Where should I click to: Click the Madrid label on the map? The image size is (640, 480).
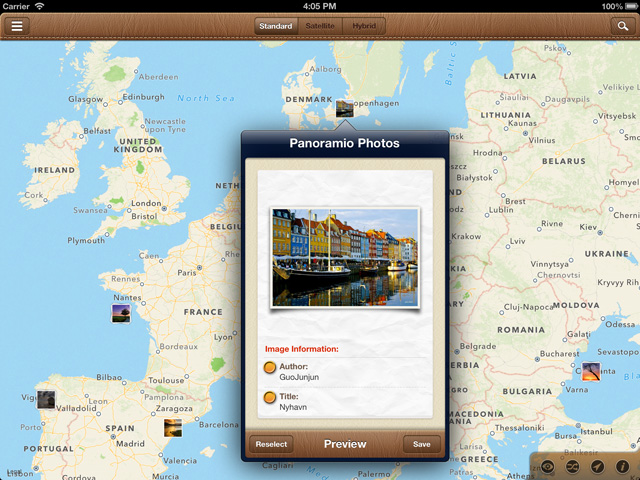130,444
